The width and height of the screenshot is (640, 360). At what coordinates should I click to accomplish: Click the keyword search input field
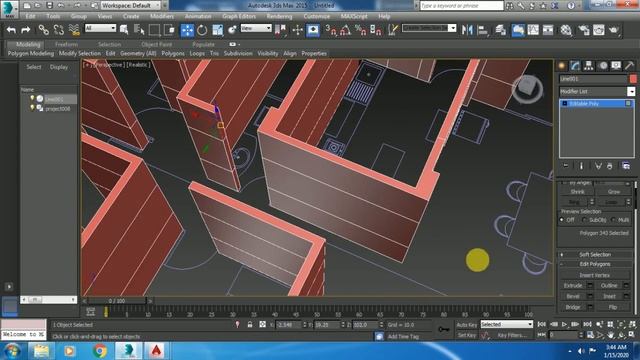click(461, 6)
